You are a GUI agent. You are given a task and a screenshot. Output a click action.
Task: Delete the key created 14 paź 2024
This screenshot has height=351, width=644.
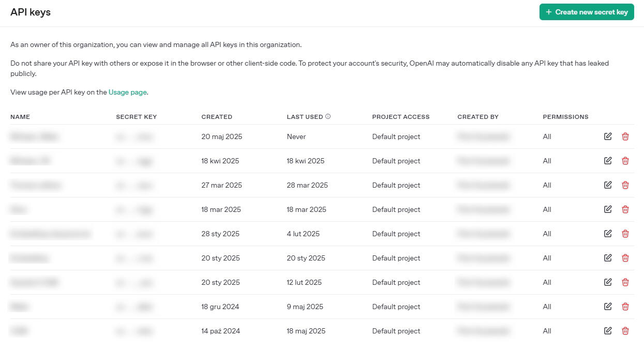point(625,331)
